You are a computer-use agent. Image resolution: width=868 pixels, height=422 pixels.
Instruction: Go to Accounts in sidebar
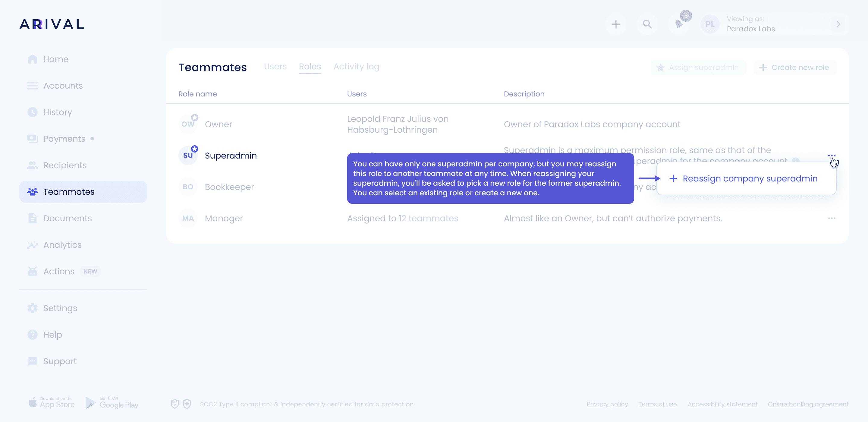point(55,86)
